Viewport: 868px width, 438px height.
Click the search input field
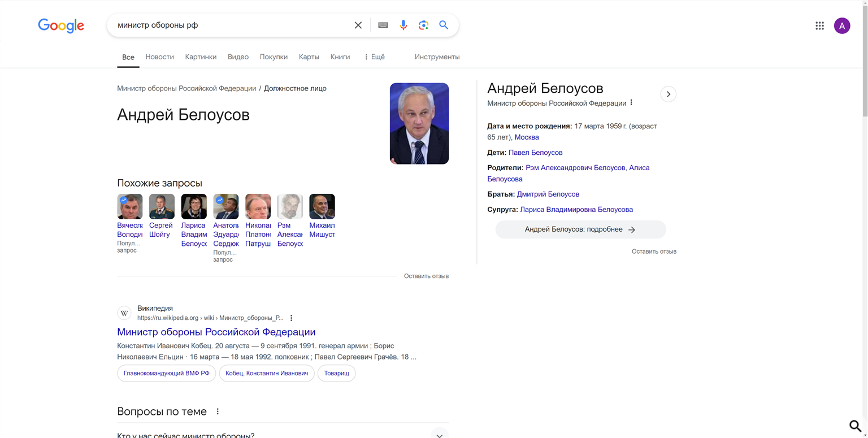(232, 25)
